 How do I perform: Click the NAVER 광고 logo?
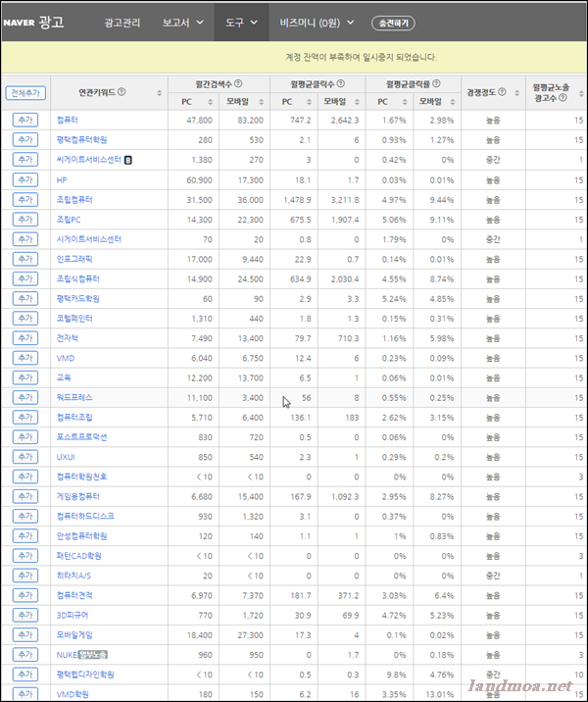[x=33, y=23]
